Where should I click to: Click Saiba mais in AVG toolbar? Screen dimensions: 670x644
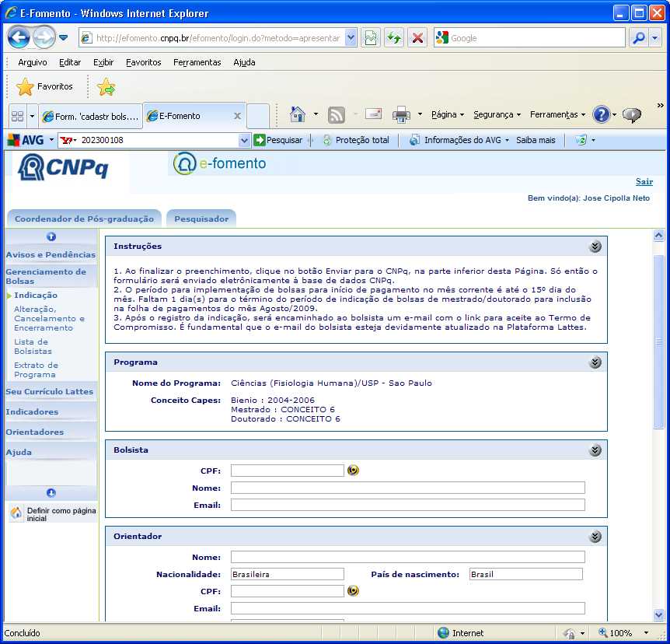[536, 140]
